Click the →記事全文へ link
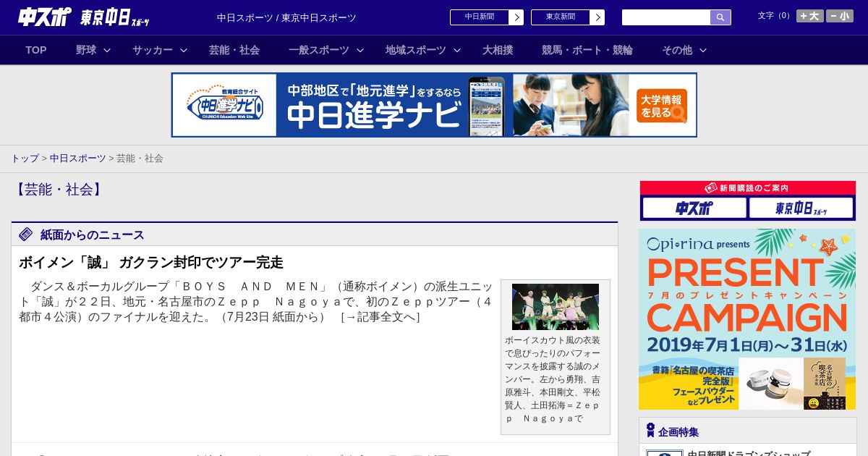Image resolution: width=868 pixels, height=456 pixels. coord(380,317)
